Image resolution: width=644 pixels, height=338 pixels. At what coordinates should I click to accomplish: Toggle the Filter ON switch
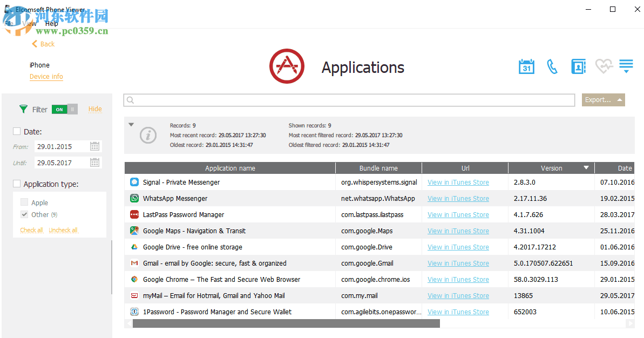65,110
